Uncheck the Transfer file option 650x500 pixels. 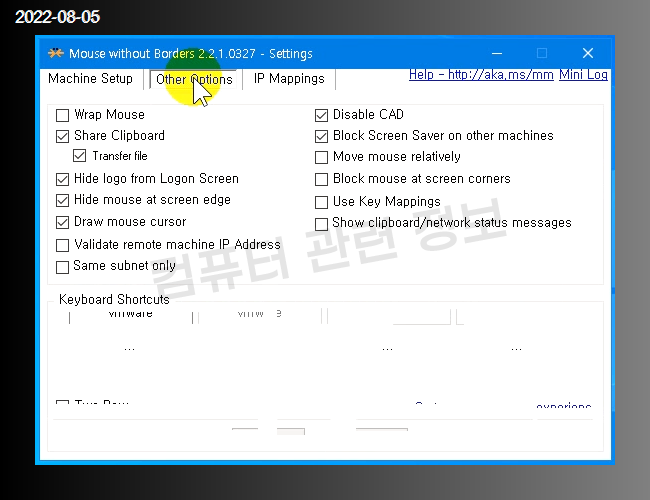[x=80, y=156]
